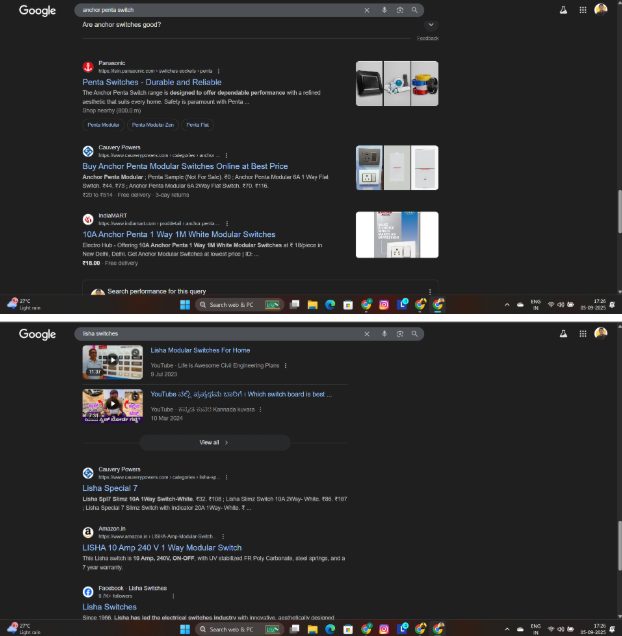Open profile avatar in lisha switches window

601,333
